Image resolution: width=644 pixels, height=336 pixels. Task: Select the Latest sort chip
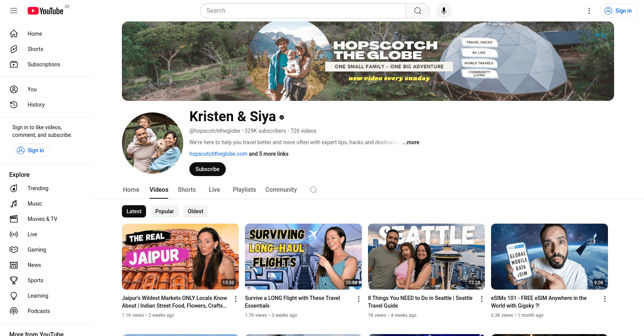click(x=134, y=211)
